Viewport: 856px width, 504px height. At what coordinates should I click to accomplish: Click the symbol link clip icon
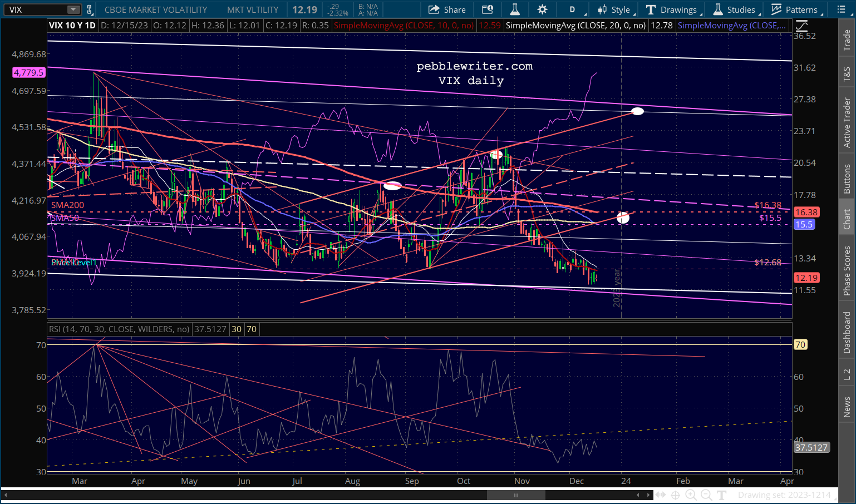pyautogui.click(x=90, y=9)
